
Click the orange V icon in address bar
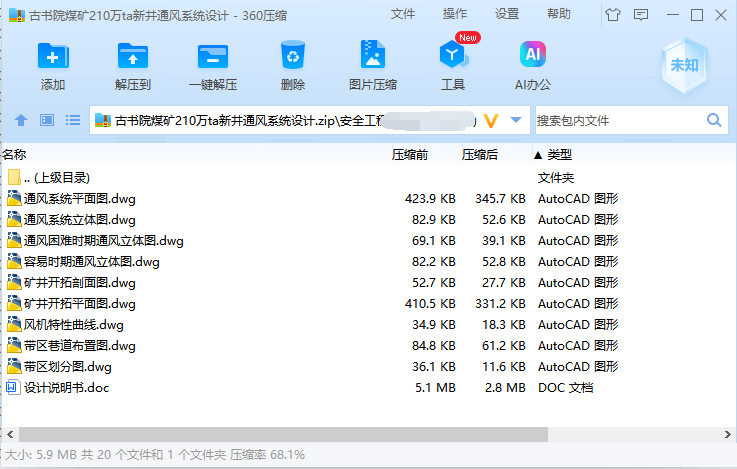491,121
